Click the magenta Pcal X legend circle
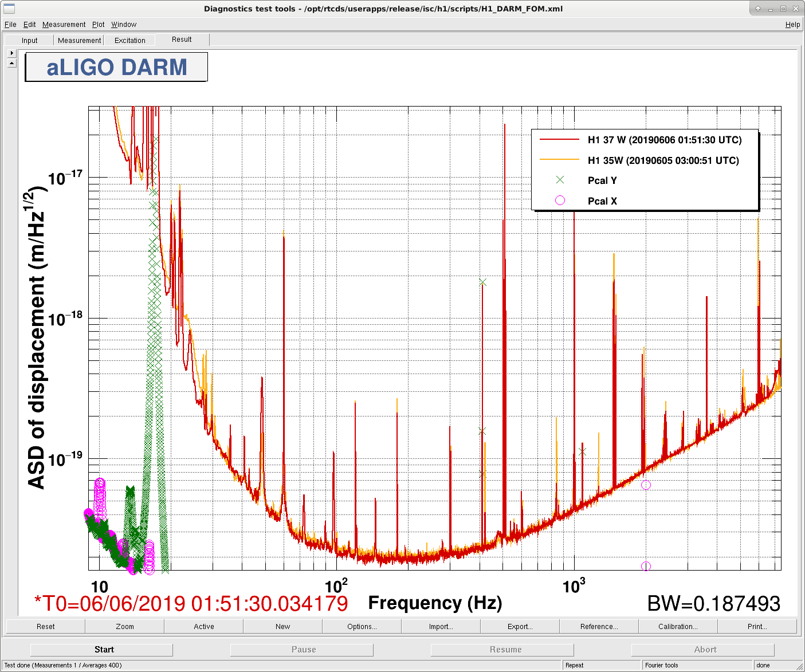The height and width of the screenshot is (672, 805). click(x=560, y=200)
